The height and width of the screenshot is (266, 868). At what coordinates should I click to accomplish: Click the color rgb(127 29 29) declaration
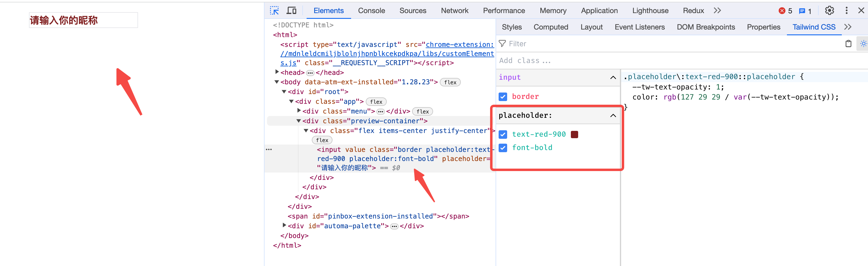point(735,97)
